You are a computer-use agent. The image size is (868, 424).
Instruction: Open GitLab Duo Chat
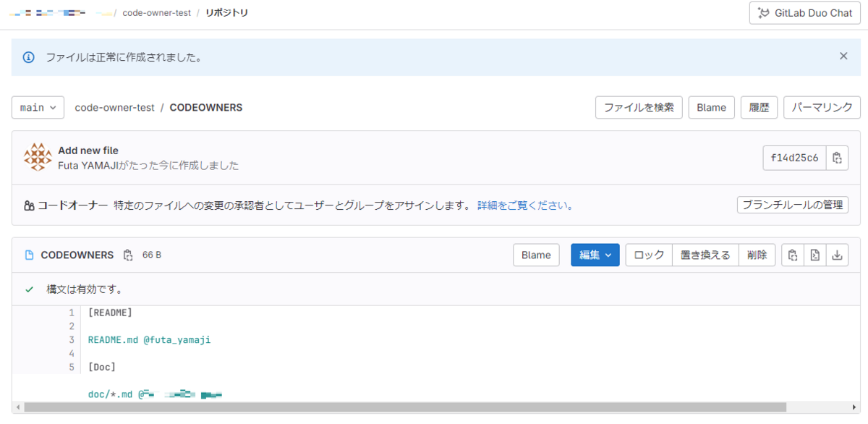tap(804, 12)
